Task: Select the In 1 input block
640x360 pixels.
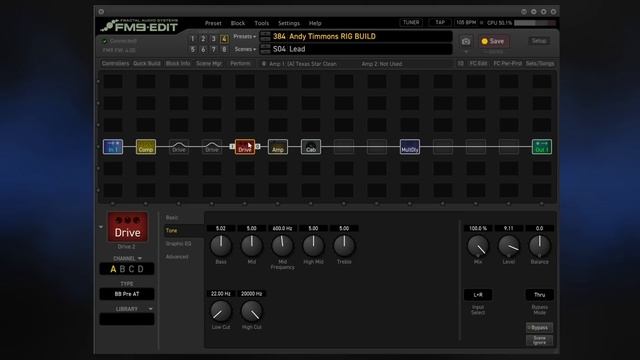Action: [113, 147]
